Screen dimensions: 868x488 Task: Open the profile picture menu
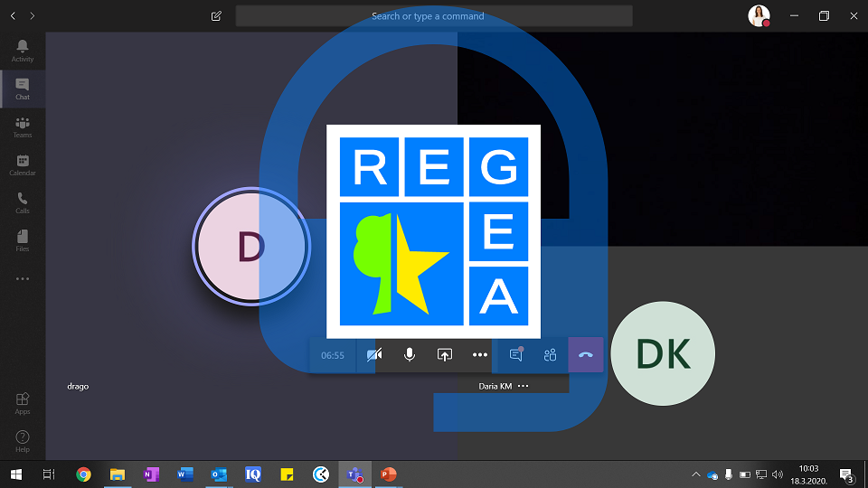coord(759,15)
